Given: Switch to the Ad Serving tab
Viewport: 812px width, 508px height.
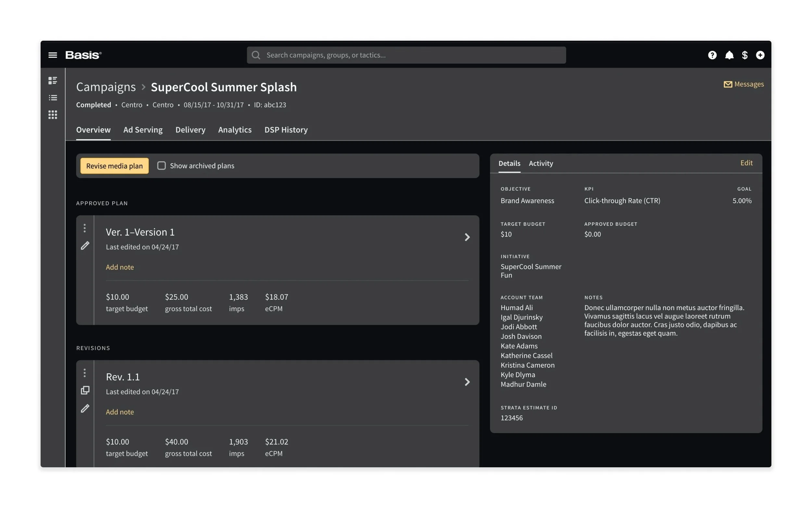Looking at the screenshot, I should pos(143,130).
